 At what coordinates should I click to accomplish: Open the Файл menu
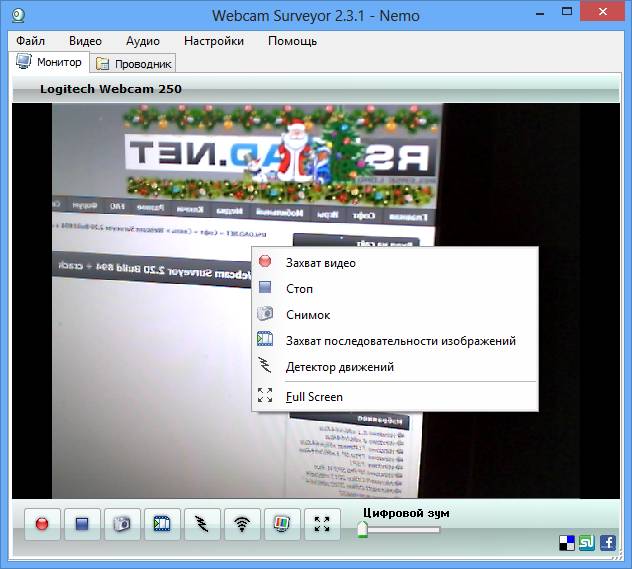click(x=31, y=41)
